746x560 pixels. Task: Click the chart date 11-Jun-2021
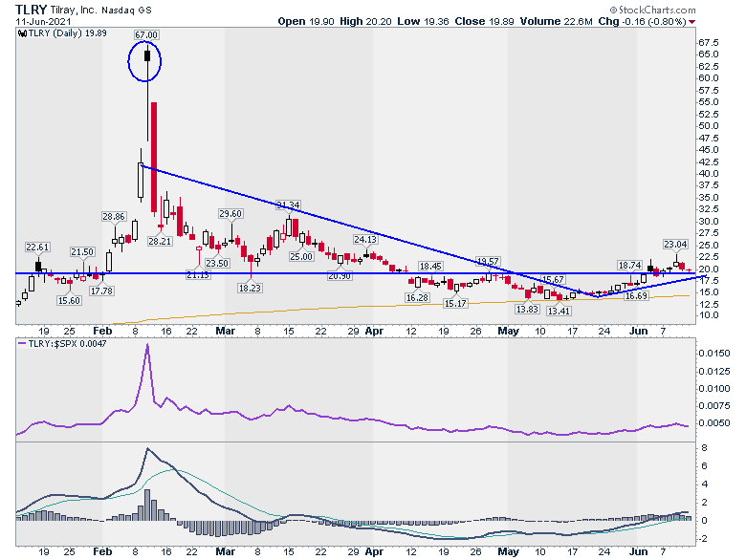coord(43,21)
